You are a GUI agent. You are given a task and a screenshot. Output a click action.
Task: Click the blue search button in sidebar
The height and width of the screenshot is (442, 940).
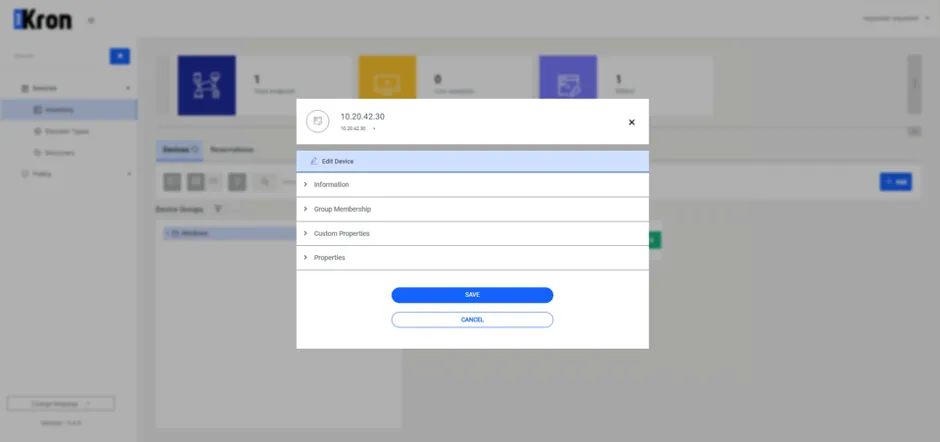click(x=120, y=56)
